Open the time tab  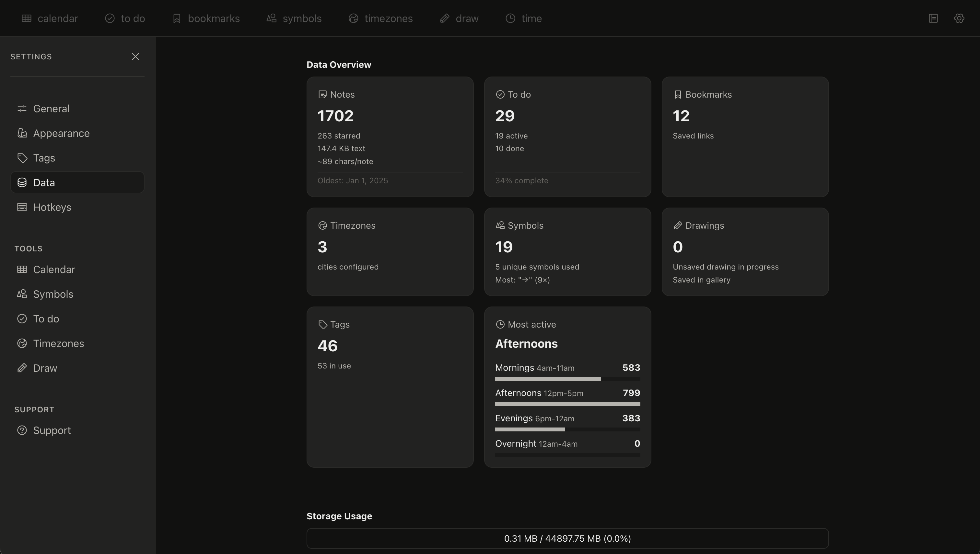click(523, 18)
